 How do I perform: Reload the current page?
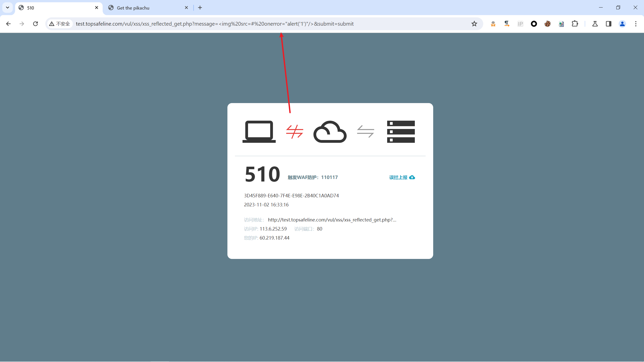pyautogui.click(x=35, y=24)
